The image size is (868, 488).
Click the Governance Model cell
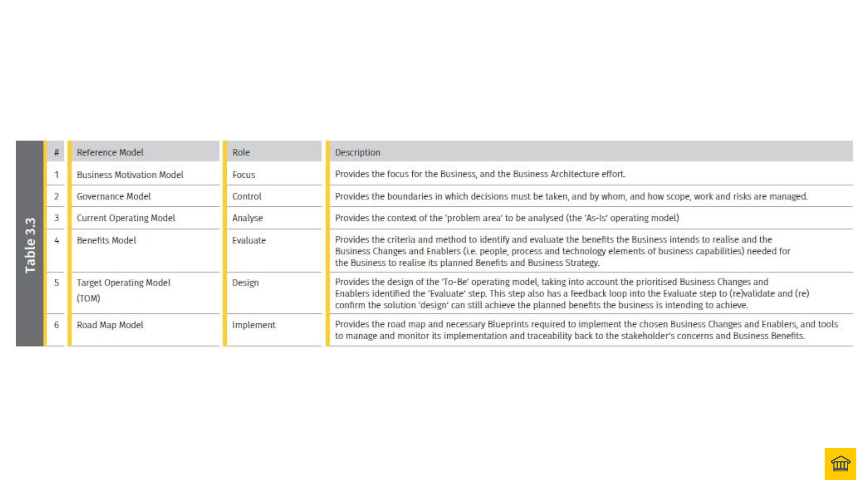(114, 196)
